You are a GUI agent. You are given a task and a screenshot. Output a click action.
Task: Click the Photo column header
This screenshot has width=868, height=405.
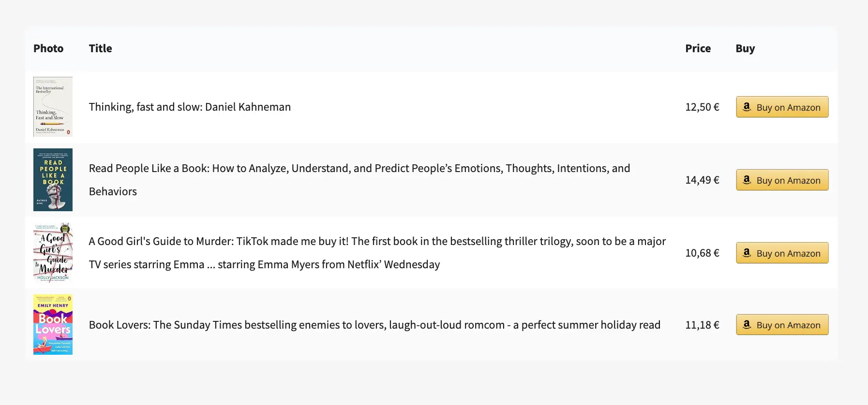[48, 48]
